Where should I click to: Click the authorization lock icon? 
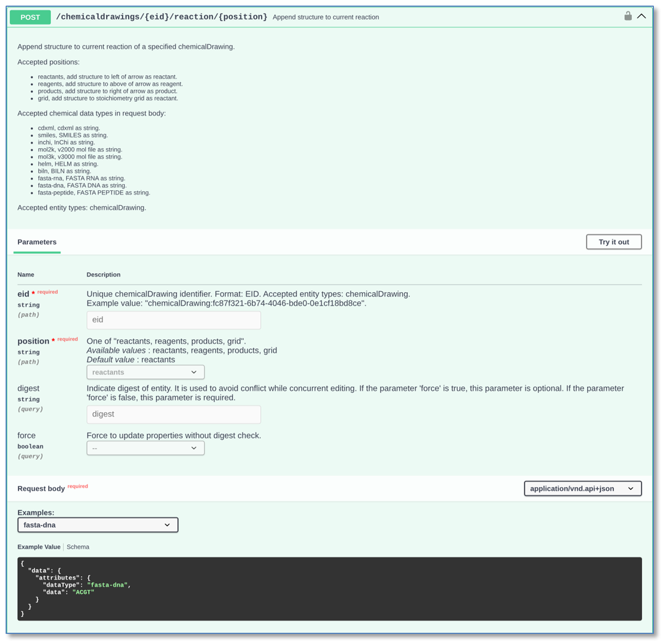pos(628,16)
